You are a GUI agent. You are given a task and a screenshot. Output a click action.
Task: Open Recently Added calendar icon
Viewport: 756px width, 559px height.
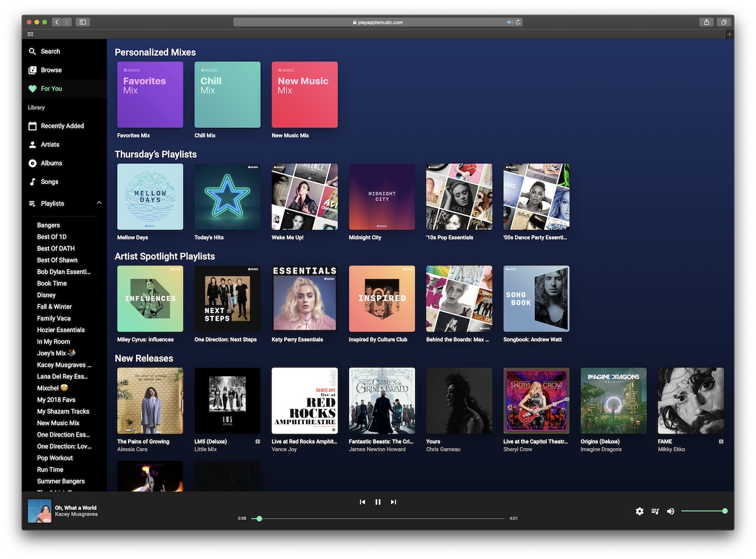tap(33, 126)
